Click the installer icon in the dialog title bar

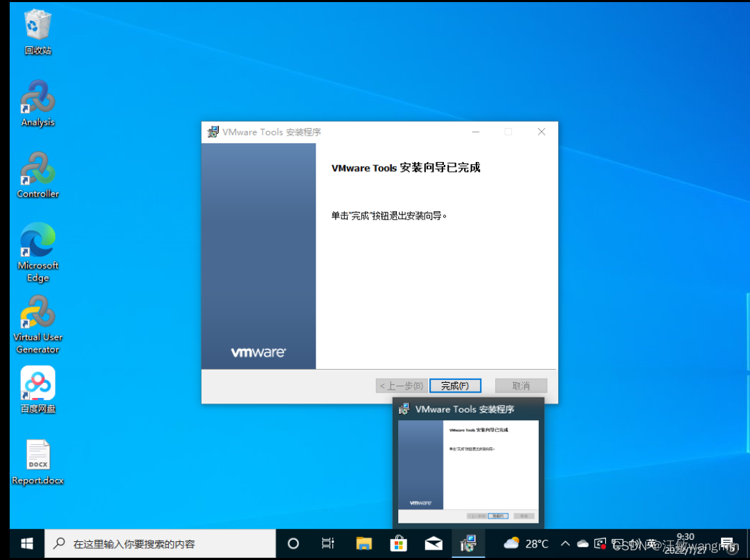213,132
